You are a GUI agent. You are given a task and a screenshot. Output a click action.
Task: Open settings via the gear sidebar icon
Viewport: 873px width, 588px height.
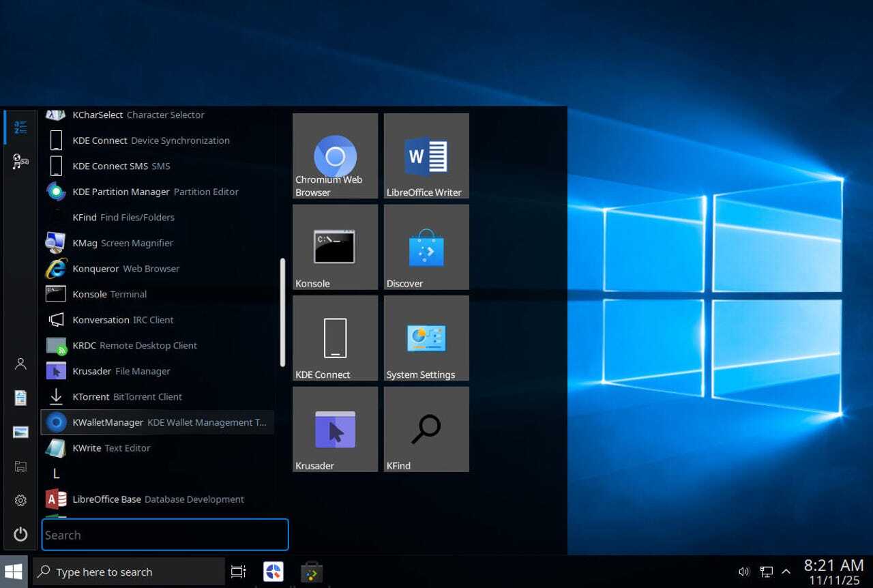click(x=20, y=501)
